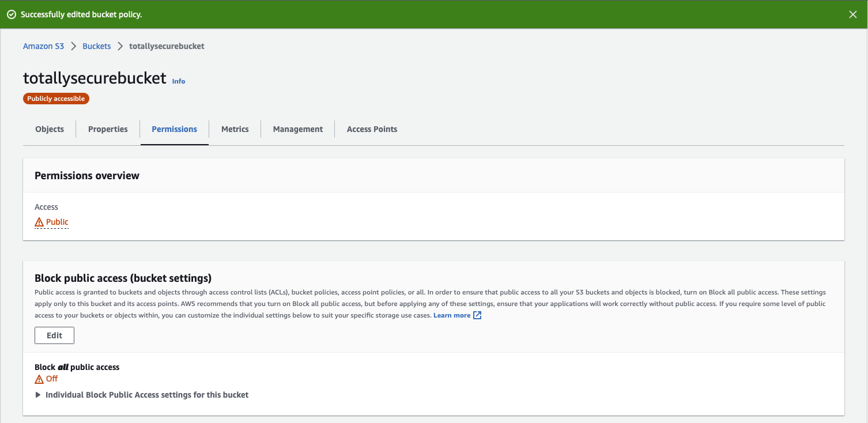Open the Properties tab

pyautogui.click(x=108, y=129)
